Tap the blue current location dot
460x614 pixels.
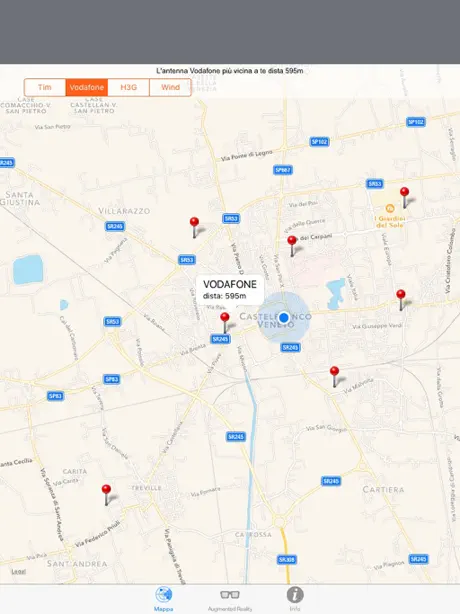click(284, 318)
